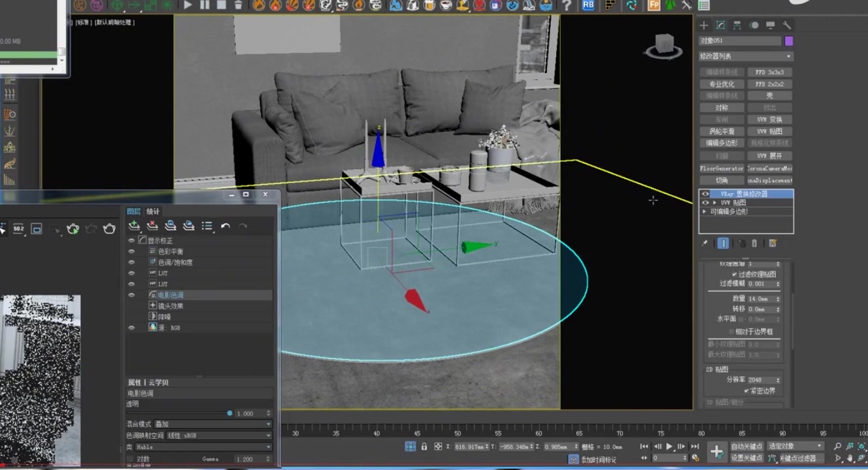Image resolution: width=868 pixels, height=470 pixels.
Task: Toggle visibility of 色调/饱和度 layer
Action: pyautogui.click(x=132, y=262)
